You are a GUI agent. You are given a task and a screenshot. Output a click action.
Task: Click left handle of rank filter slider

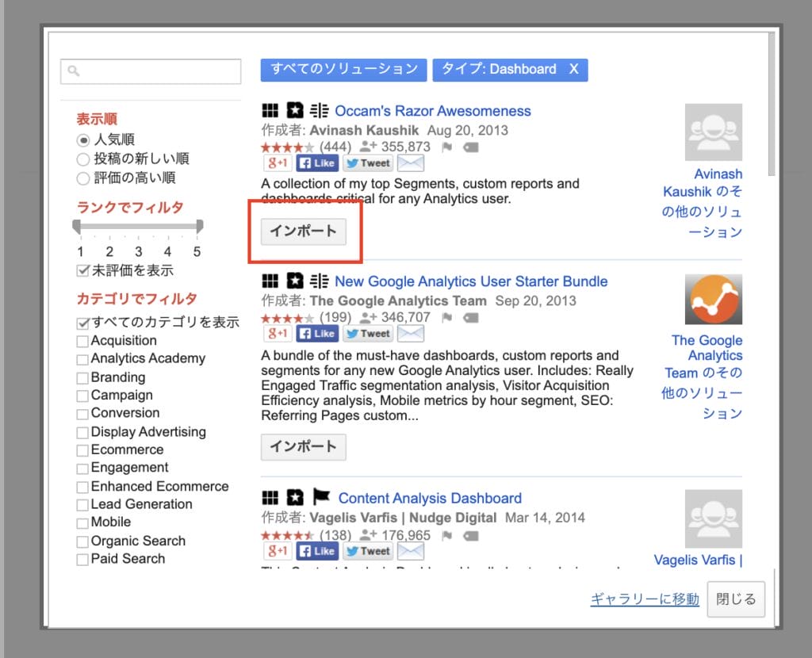click(77, 226)
